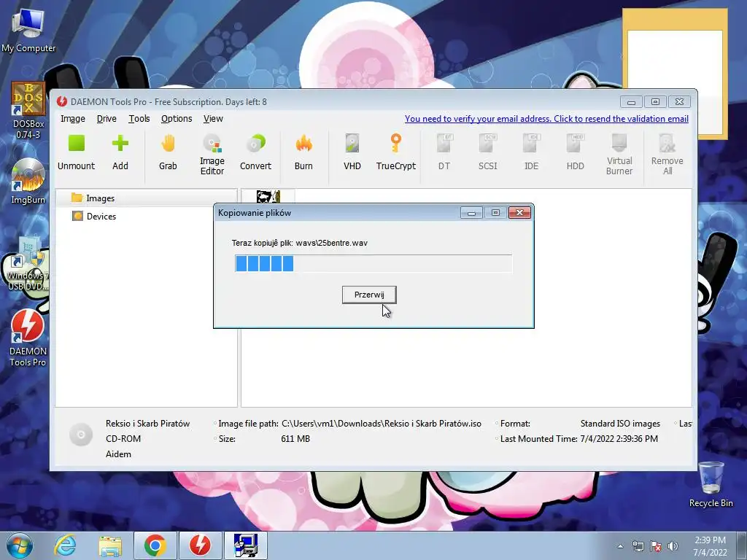Select the image thumbnail in catalog pane
This screenshot has height=560, width=747.
(268, 196)
